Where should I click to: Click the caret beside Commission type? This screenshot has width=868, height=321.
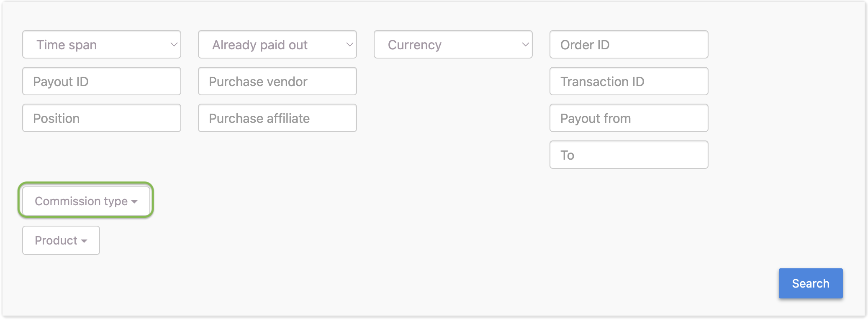[134, 202]
